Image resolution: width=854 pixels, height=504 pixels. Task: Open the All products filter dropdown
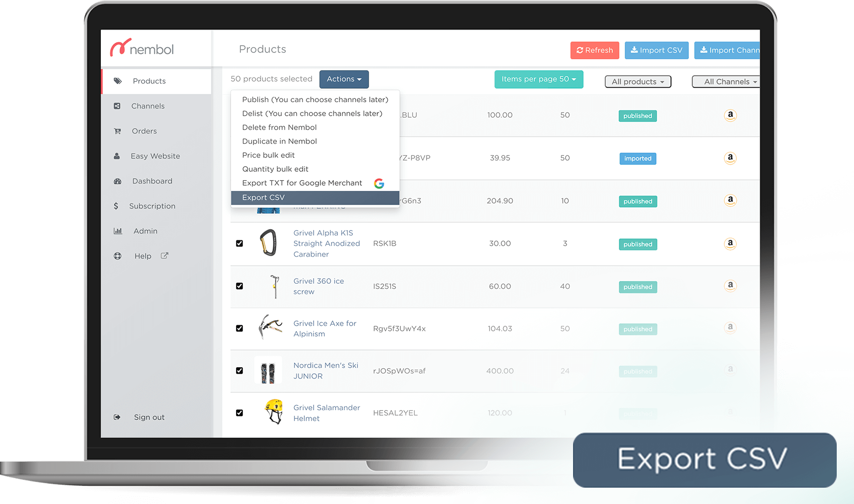pyautogui.click(x=637, y=81)
